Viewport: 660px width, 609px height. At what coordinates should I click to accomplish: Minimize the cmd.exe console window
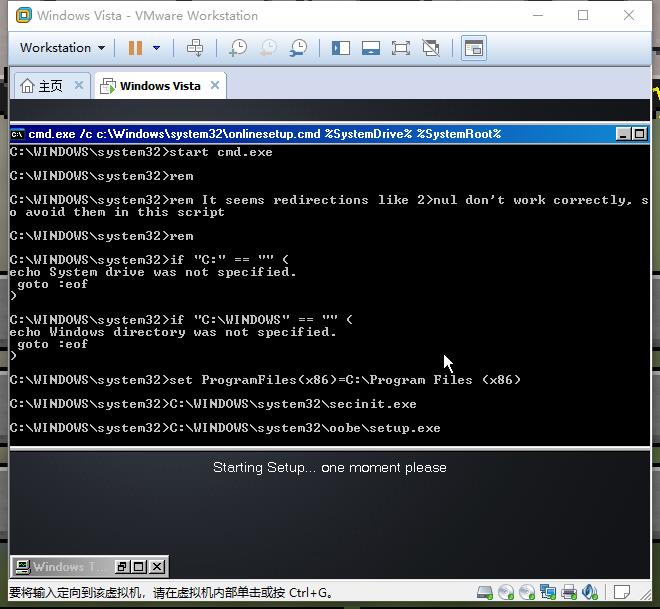(x=623, y=134)
